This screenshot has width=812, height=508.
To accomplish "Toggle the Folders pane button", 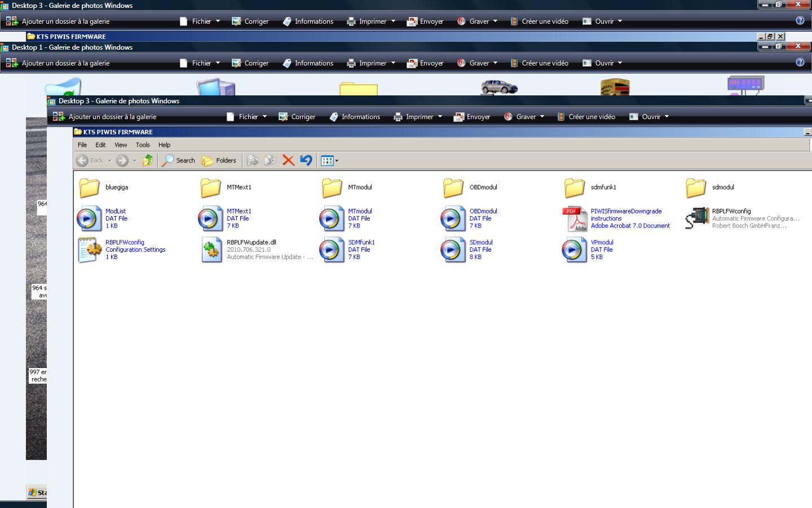I will coord(219,160).
